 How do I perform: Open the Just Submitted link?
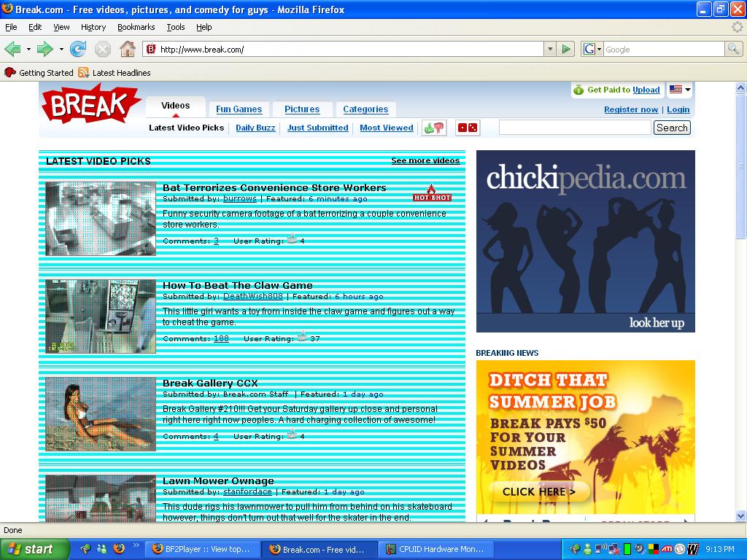tap(318, 128)
